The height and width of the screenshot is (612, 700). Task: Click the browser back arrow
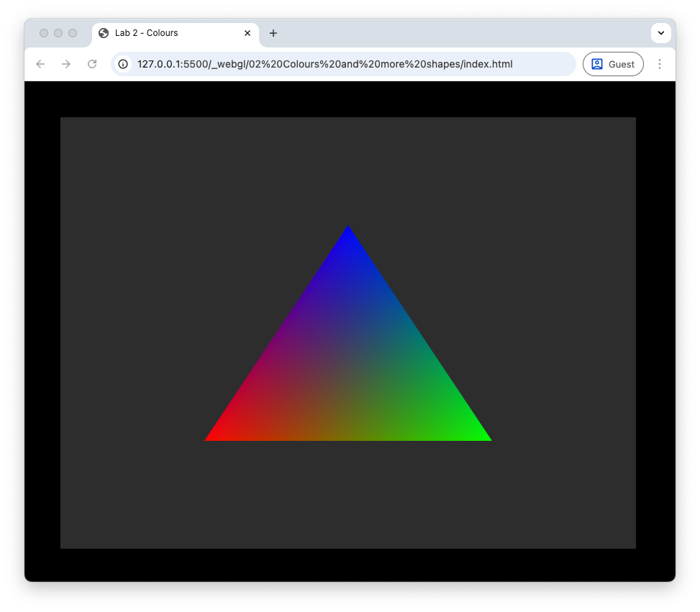[40, 64]
